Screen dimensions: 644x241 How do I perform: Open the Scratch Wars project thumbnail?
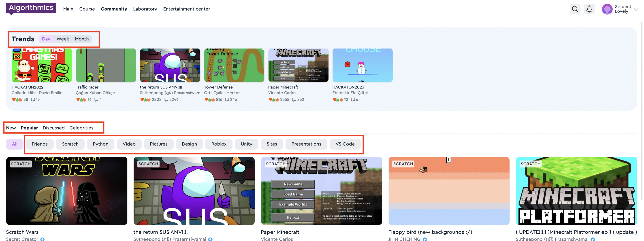click(66, 191)
